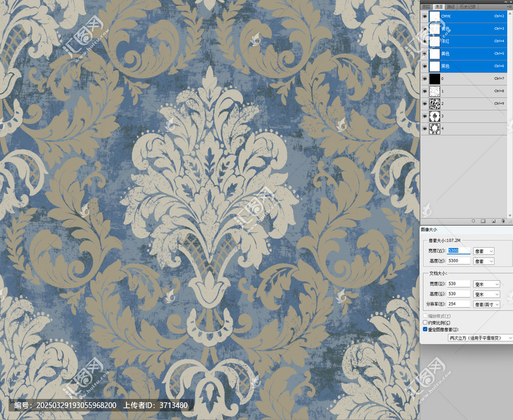Hide the 青色 (Cyan) channel
The height and width of the screenshot is (420, 513).
pos(425,29)
